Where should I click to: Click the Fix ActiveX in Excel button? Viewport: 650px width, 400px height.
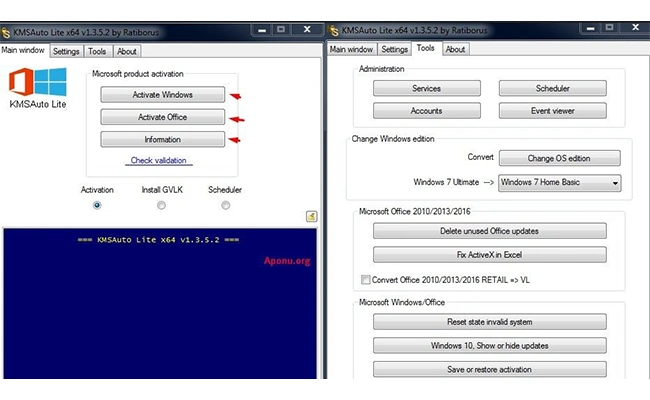[x=490, y=255]
